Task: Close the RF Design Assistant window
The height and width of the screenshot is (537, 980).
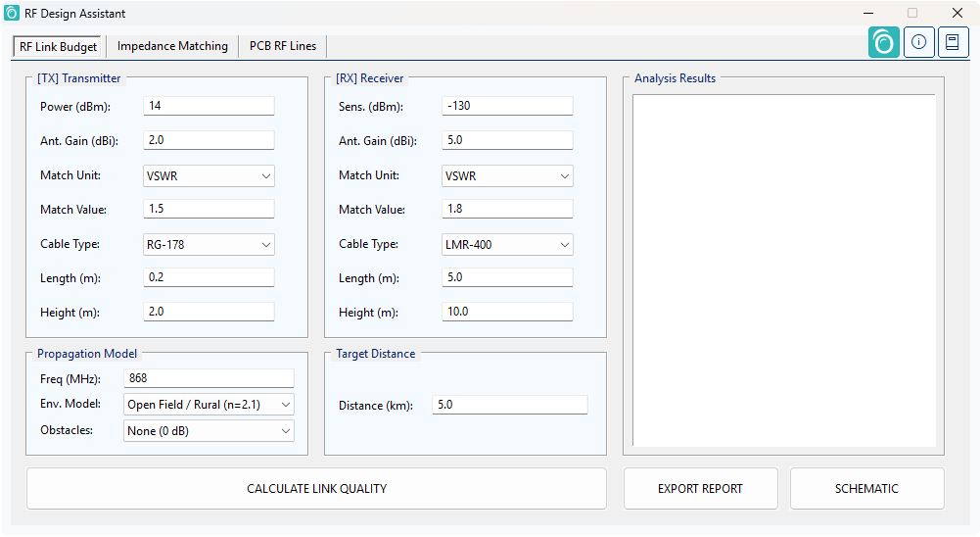Action: (x=957, y=13)
